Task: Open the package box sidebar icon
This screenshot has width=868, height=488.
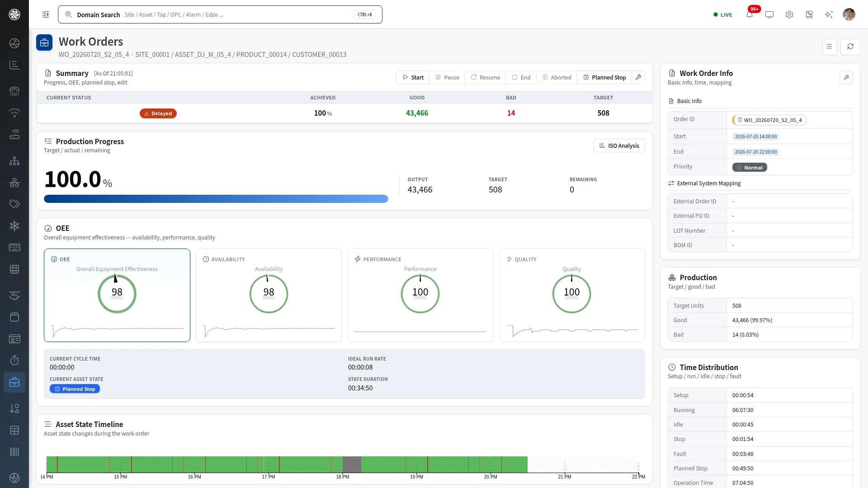Action: pyautogui.click(x=14, y=317)
